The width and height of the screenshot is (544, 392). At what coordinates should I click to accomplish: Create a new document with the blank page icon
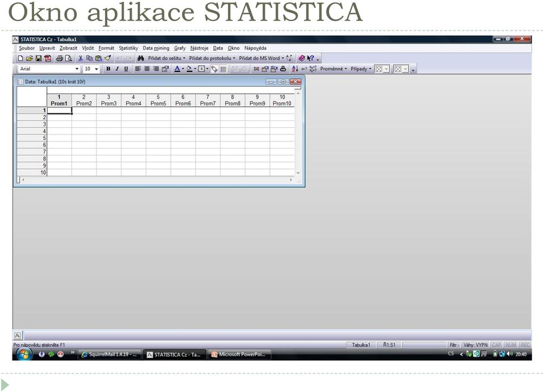coord(20,58)
